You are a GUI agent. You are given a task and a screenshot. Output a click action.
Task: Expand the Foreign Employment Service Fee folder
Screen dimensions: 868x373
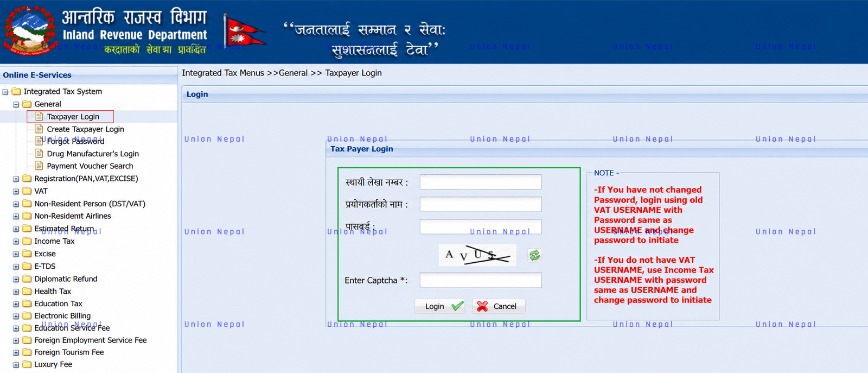click(x=16, y=340)
